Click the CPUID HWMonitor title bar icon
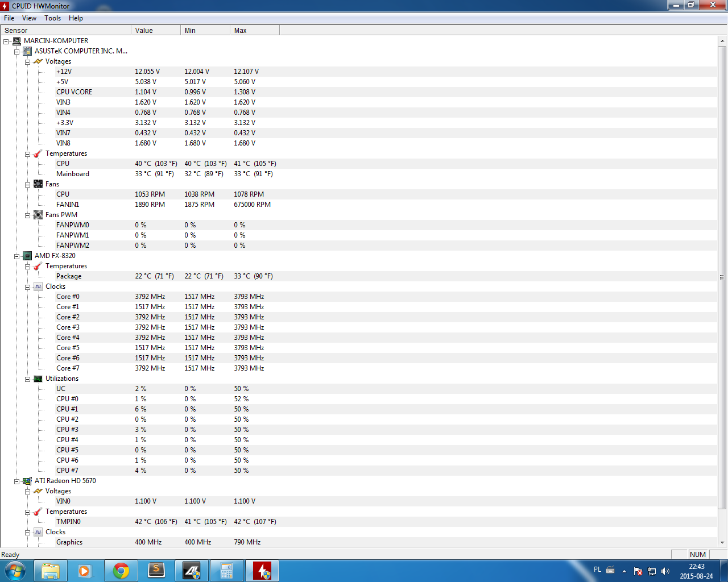 coord(5,6)
